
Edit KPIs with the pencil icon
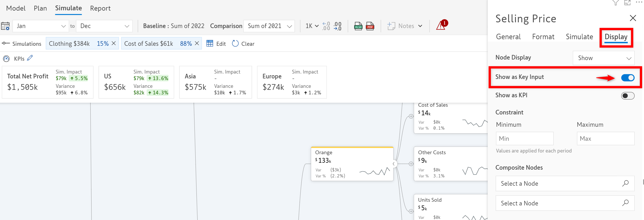click(30, 58)
